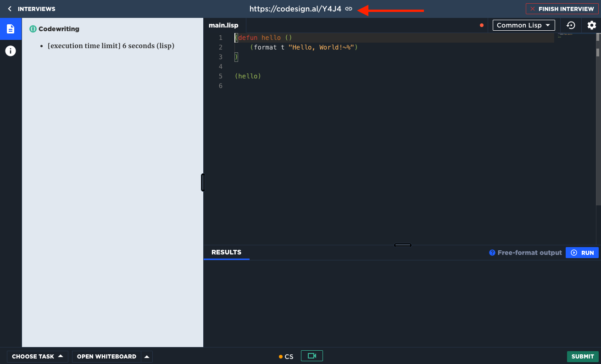Open the Choose Task menu
This screenshot has height=364, width=601.
(x=38, y=356)
